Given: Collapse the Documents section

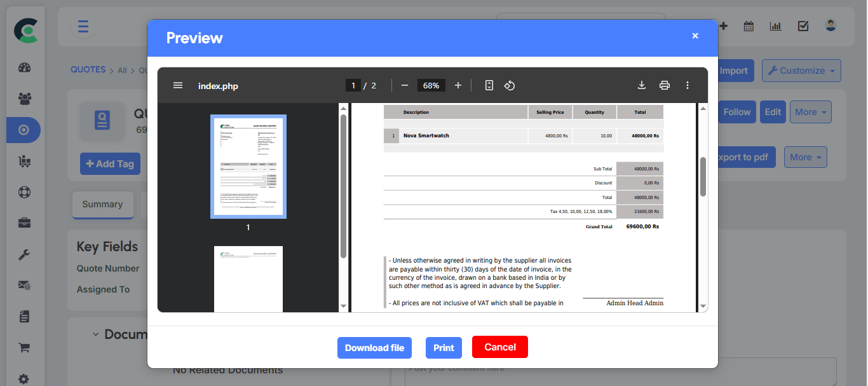Looking at the screenshot, I should click(x=94, y=334).
